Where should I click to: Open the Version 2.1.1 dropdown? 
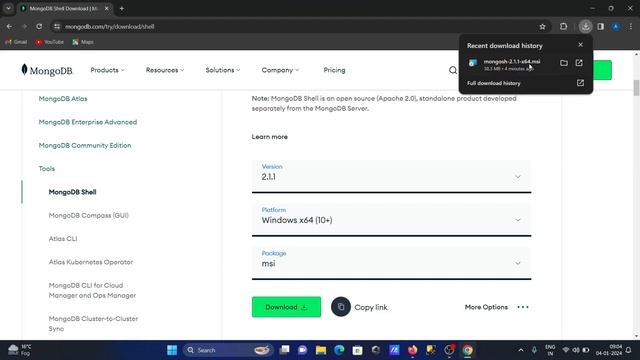coord(391,176)
